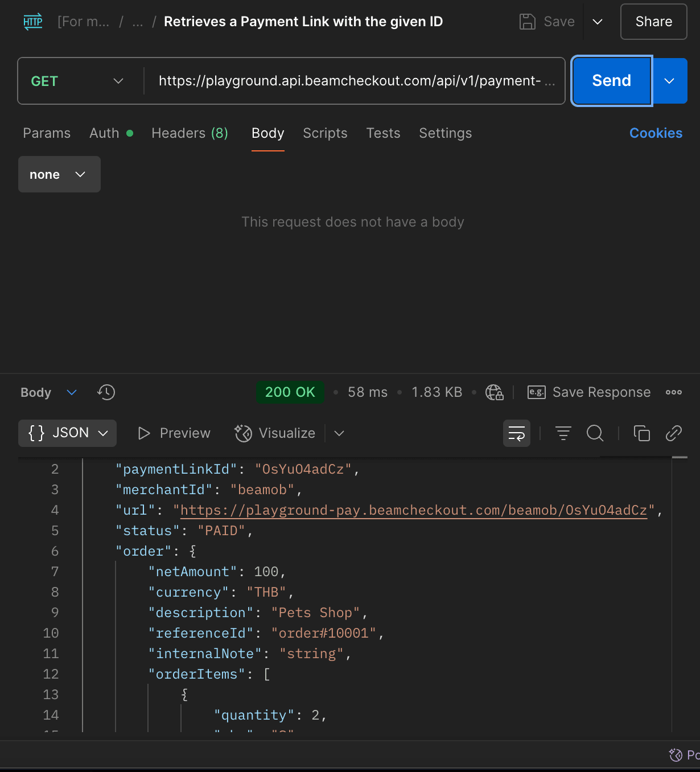Click the network information globe icon
Screen dimensions: 700x772
click(x=495, y=392)
